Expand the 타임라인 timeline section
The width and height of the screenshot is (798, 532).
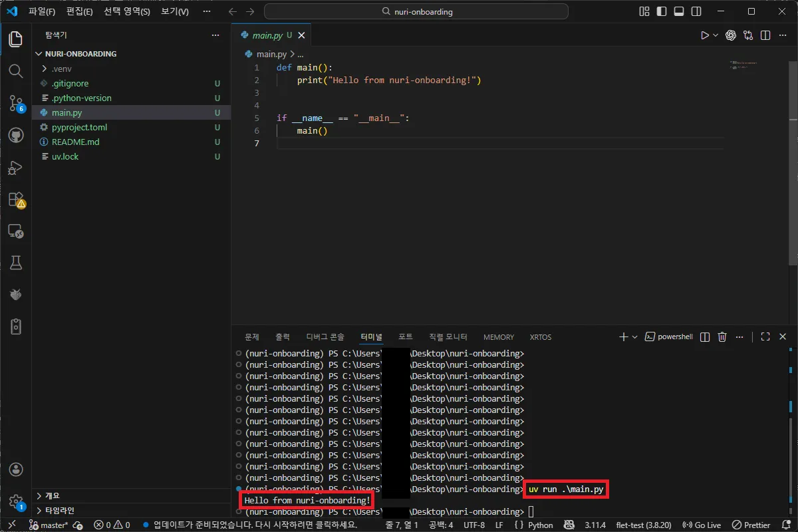point(131,510)
